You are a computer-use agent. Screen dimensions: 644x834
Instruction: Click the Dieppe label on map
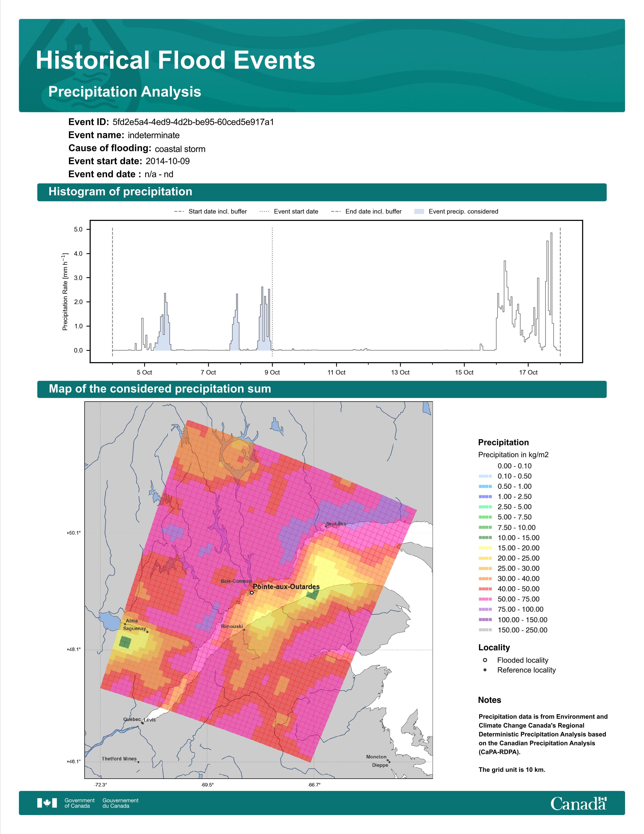(x=380, y=765)
